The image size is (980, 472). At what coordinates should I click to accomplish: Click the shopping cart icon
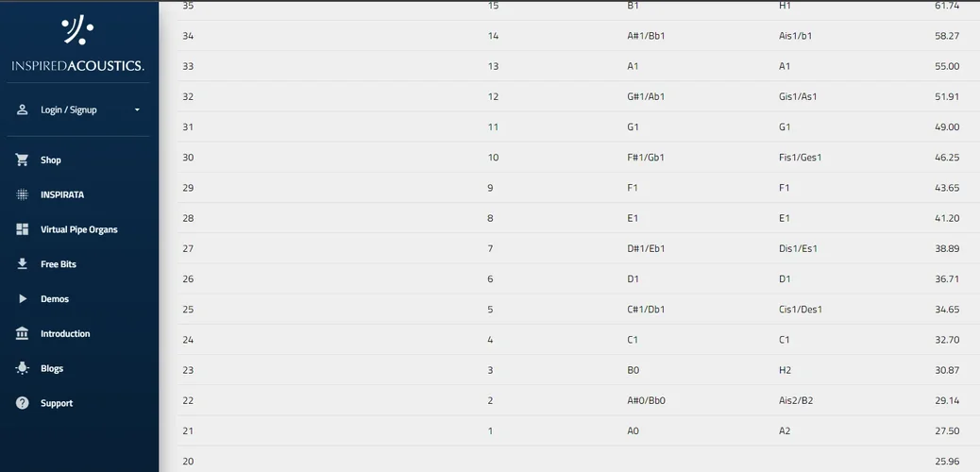click(x=22, y=160)
